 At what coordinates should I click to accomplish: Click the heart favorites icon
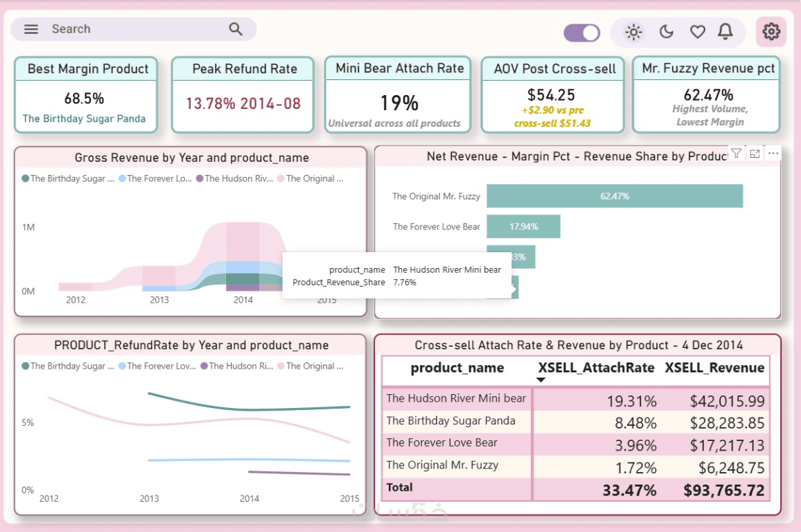tap(698, 32)
